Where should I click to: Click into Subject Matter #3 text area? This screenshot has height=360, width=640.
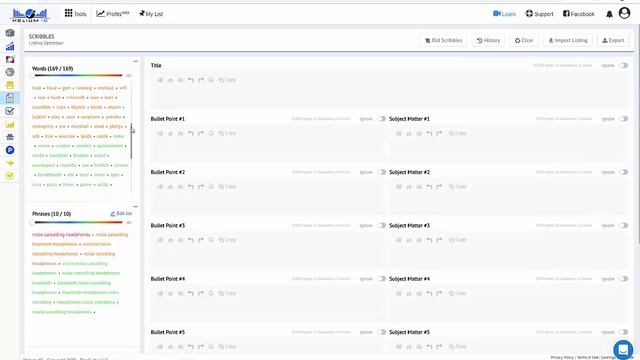(x=509, y=257)
